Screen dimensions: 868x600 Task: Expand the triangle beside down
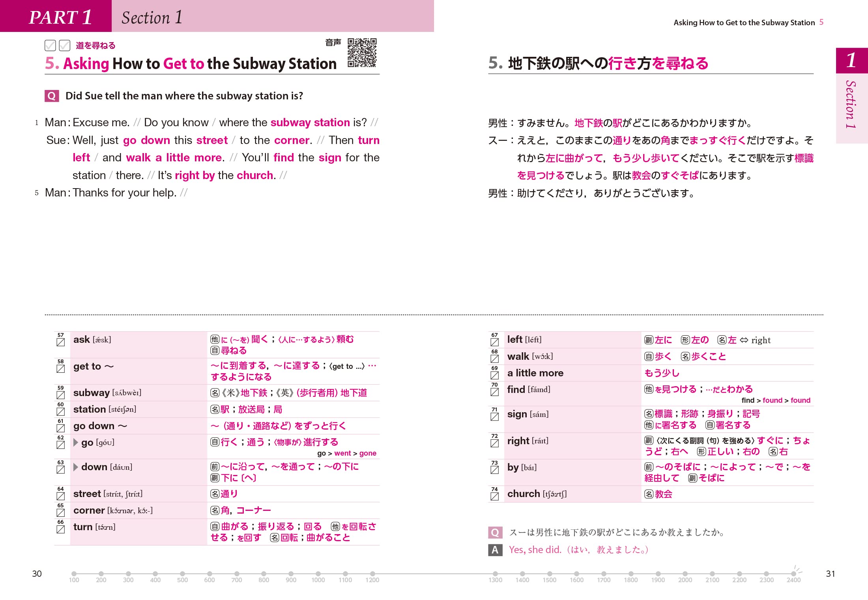coord(76,467)
